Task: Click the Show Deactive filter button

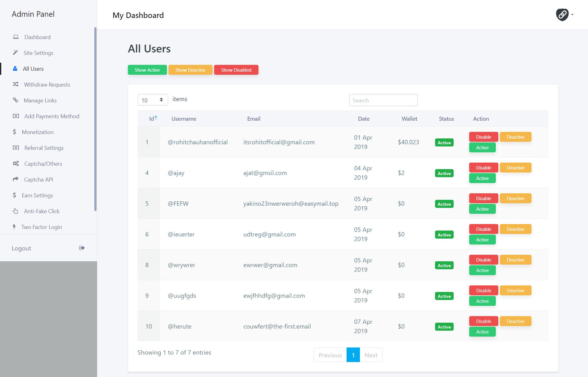Action: pos(191,70)
